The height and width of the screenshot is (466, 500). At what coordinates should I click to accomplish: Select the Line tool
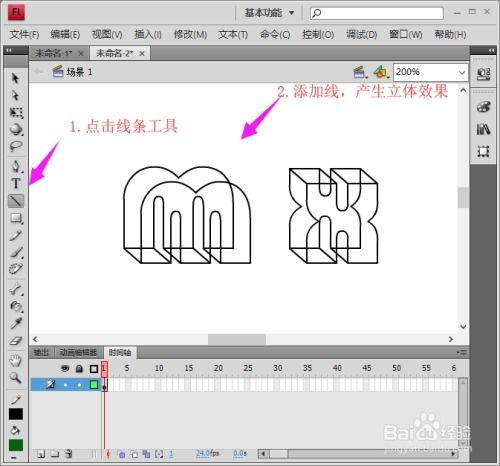pyautogui.click(x=16, y=201)
